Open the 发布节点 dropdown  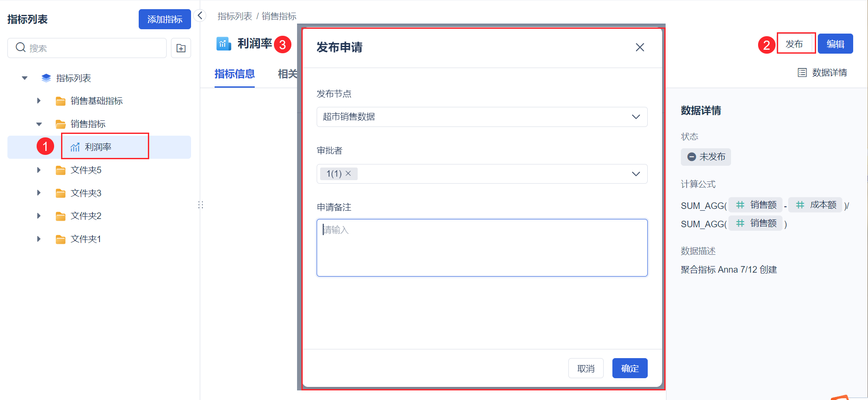pos(482,117)
